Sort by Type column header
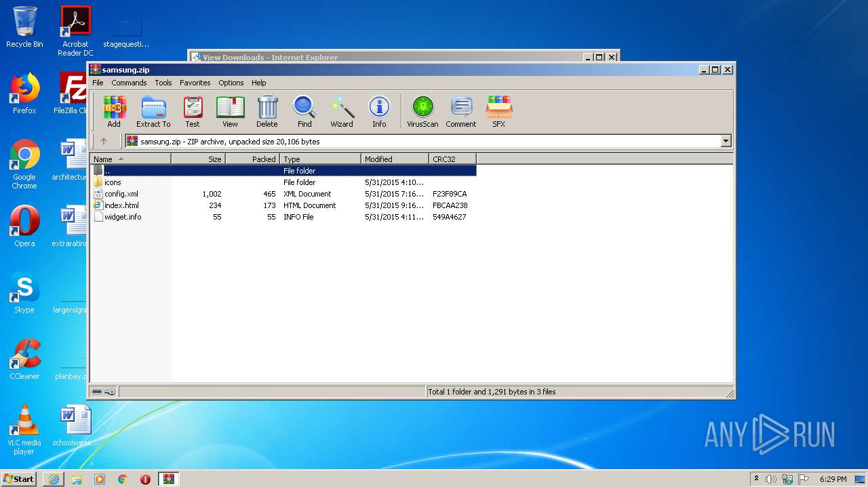The width and height of the screenshot is (868, 488). [320, 159]
